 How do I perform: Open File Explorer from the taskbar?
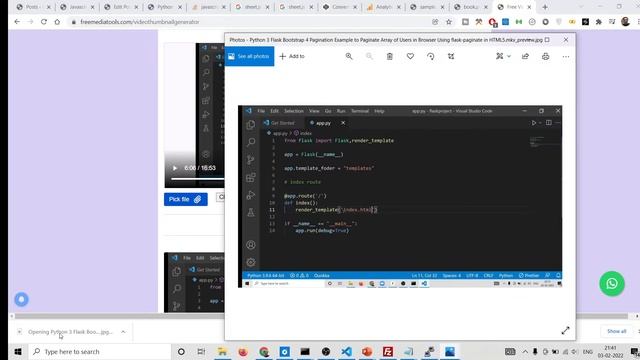click(x=222, y=351)
